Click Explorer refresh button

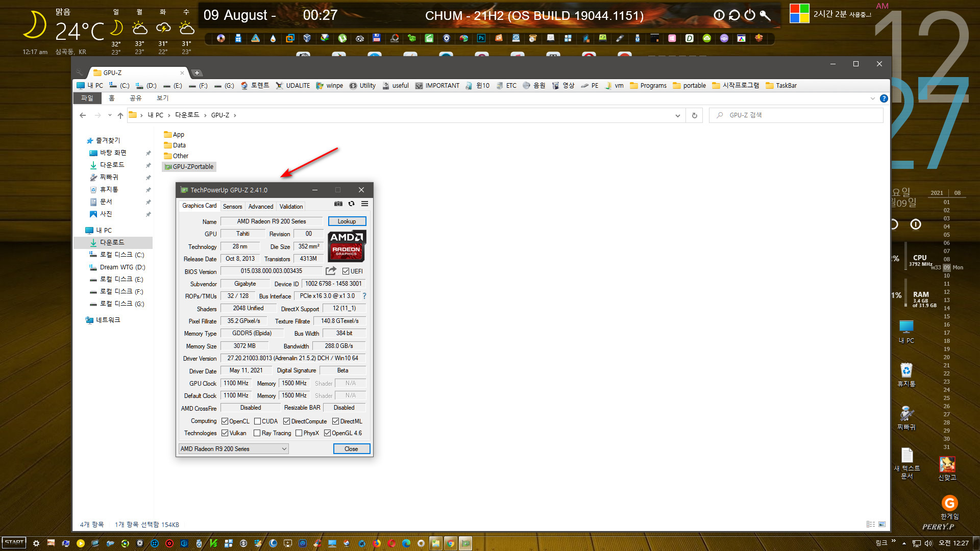694,116
